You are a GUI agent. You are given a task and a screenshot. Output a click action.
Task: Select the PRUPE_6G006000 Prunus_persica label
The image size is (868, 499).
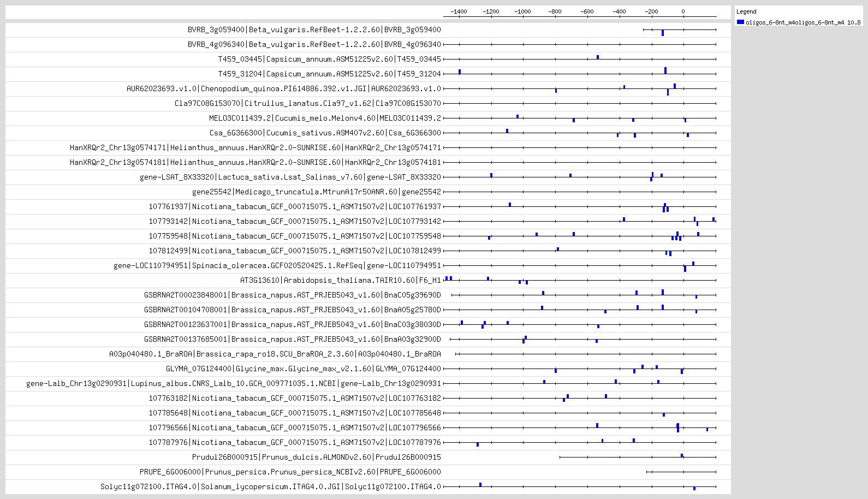290,472
